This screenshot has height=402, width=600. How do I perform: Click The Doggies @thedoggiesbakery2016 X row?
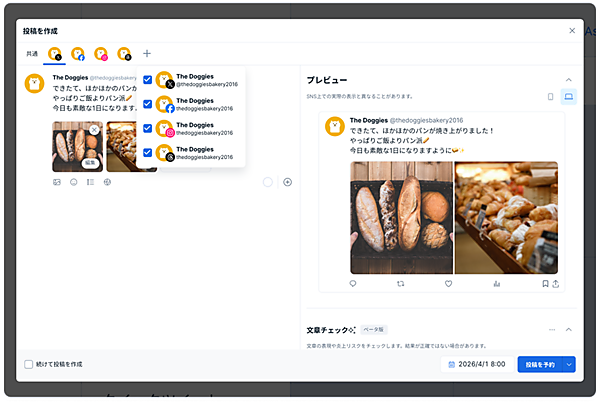click(191, 80)
